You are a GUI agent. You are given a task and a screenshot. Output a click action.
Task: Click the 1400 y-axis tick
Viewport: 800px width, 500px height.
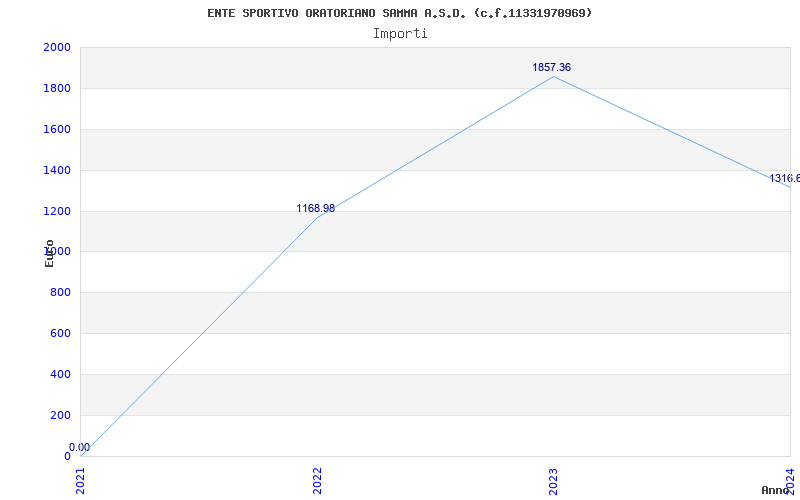[x=57, y=170]
